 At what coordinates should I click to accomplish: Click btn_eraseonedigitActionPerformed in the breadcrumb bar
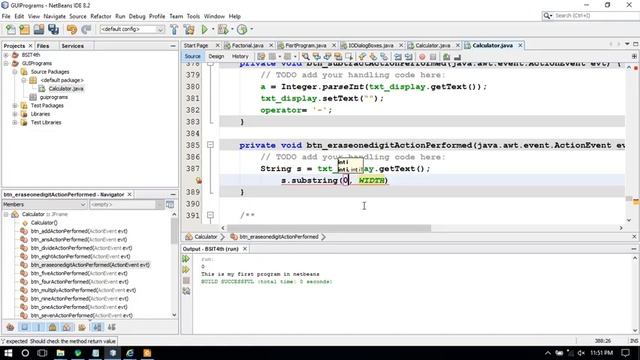tap(279, 237)
